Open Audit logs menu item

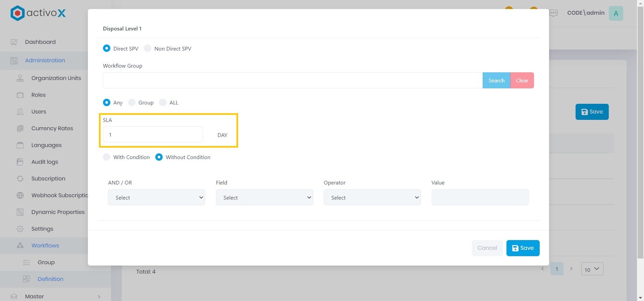click(x=45, y=162)
